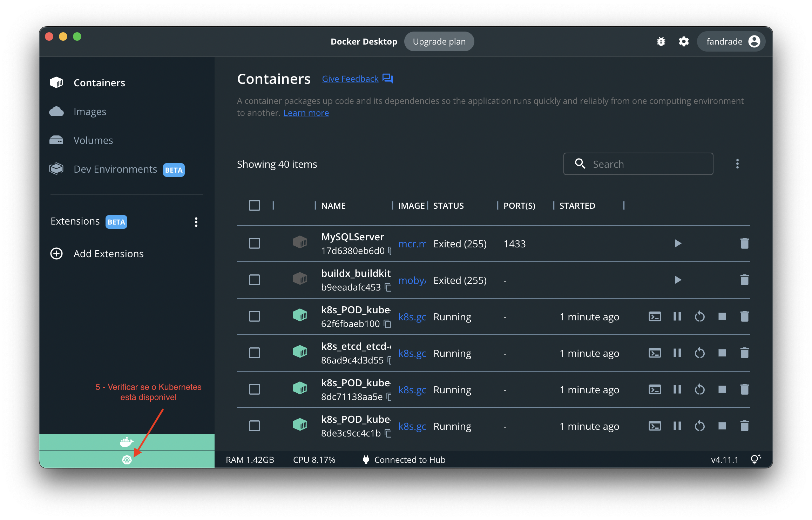The height and width of the screenshot is (520, 812).
Task: Open k8s.gc image link for k8s_etcd_etcd
Action: pyautogui.click(x=412, y=353)
